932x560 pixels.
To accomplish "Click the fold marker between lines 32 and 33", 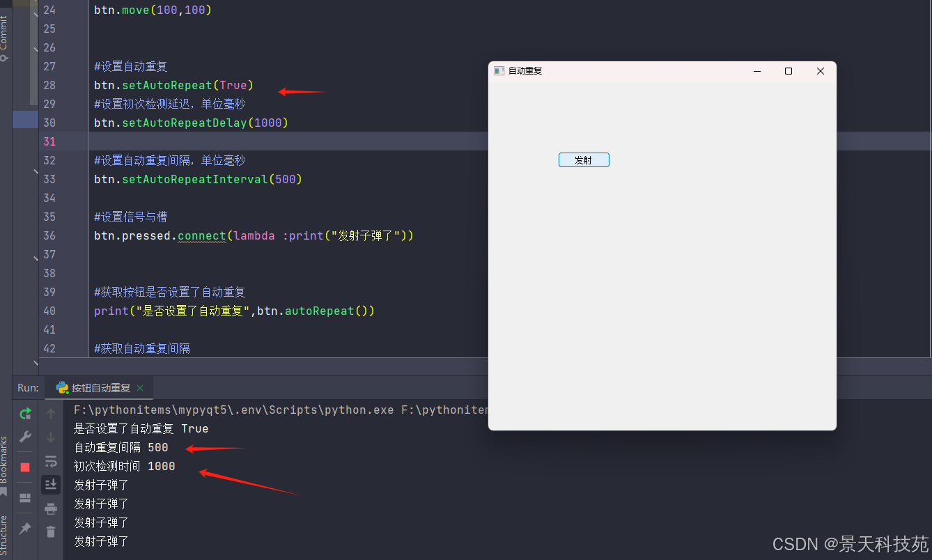I will [36, 171].
